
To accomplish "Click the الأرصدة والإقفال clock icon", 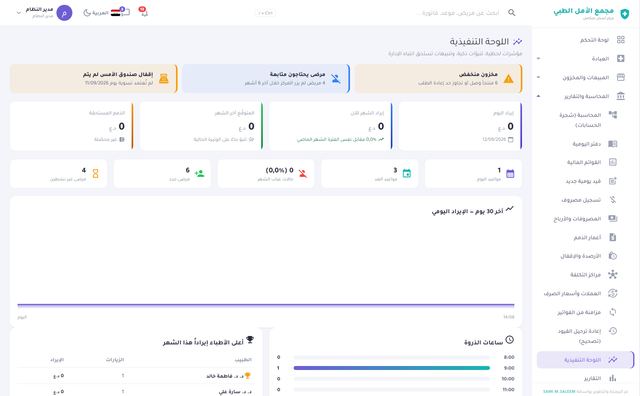I will pos(613,256).
